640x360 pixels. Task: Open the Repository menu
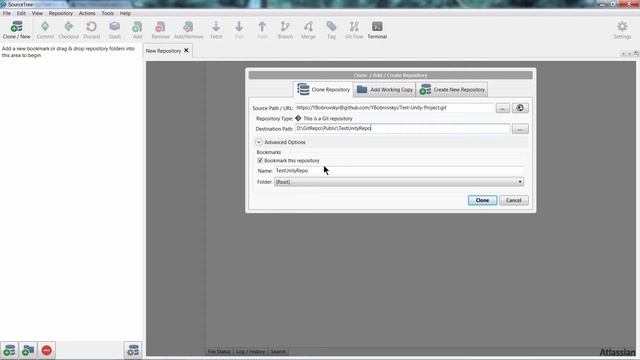pyautogui.click(x=61, y=13)
